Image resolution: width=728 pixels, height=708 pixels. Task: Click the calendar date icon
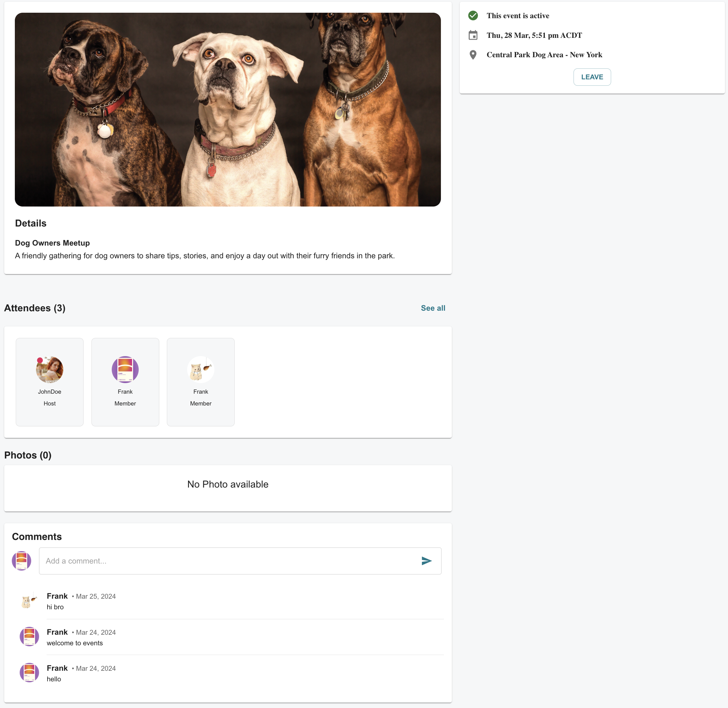(x=473, y=35)
